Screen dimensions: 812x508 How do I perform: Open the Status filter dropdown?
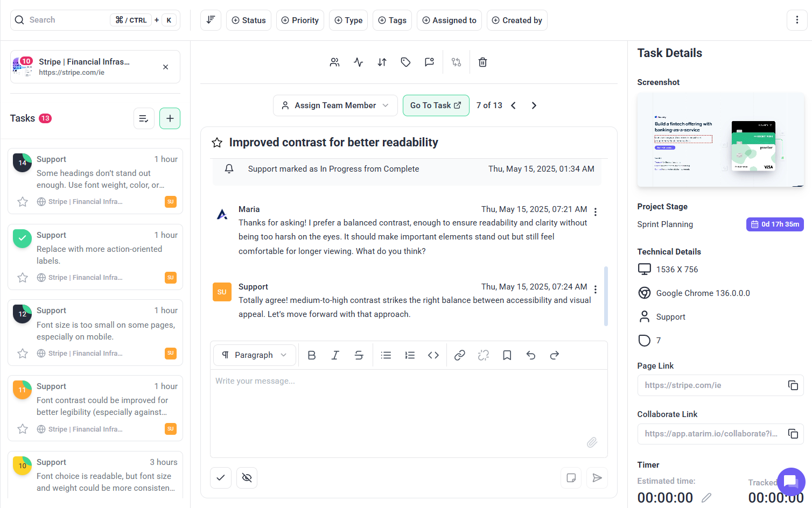click(249, 20)
